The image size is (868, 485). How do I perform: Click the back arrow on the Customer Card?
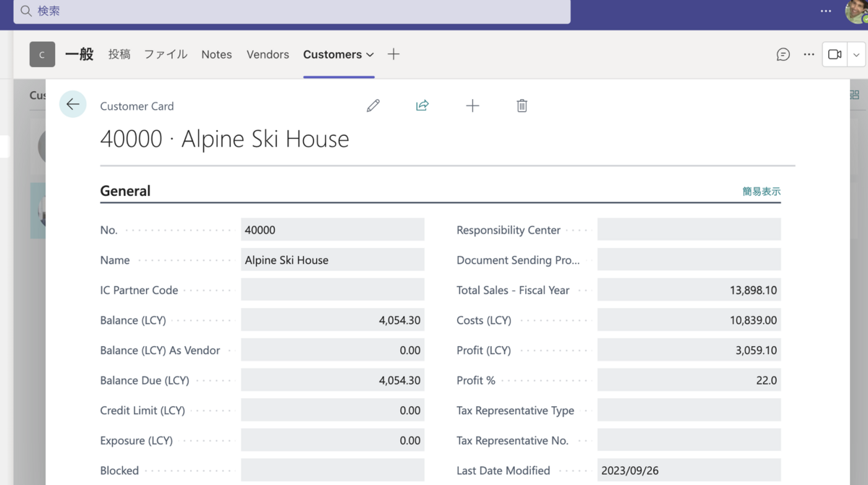coord(73,104)
